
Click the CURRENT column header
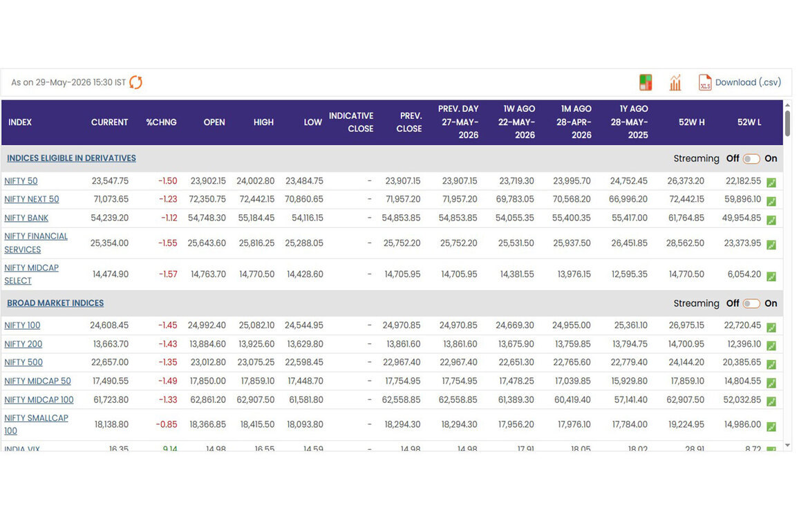tap(110, 122)
